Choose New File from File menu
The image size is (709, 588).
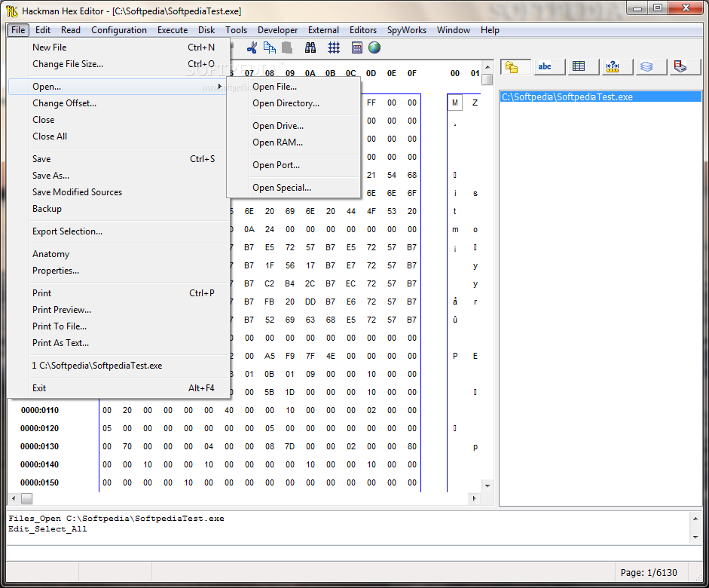(x=118, y=47)
